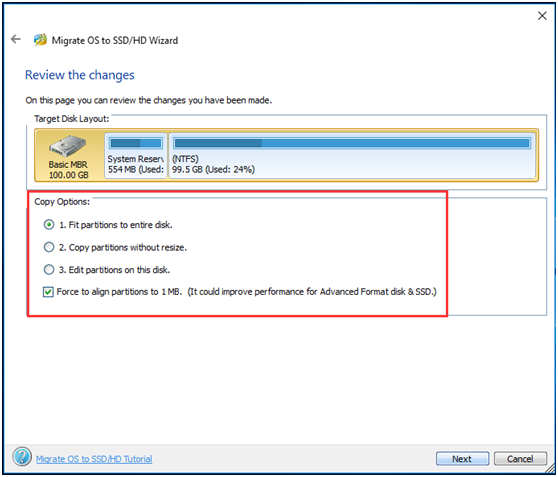558x477 pixels.
Task: Cancel the migration wizard
Action: click(x=520, y=459)
